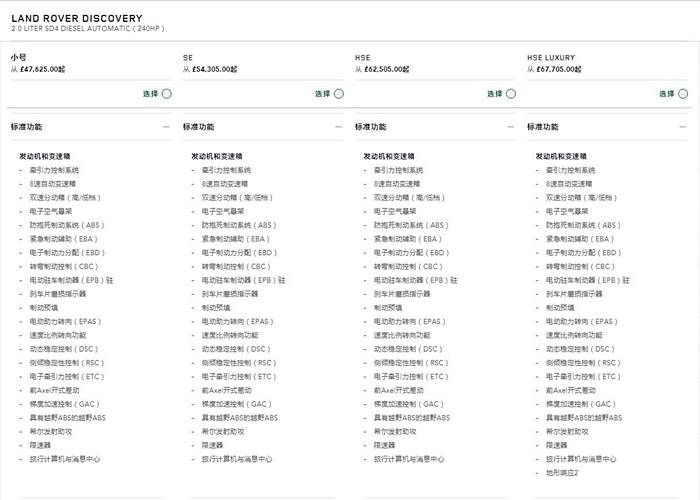The height and width of the screenshot is (500, 700).
Task: Click 前Axel开式差动 in HSE column
Action: tap(399, 390)
